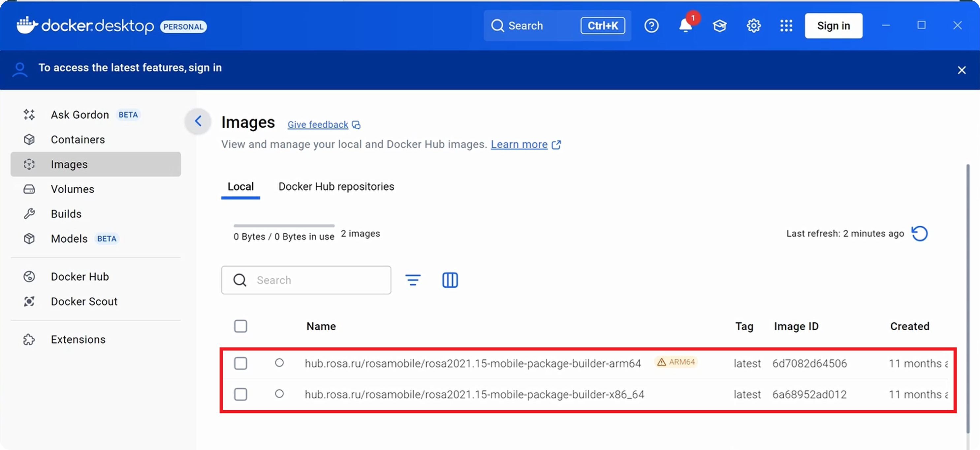
Task: Collapse the sidebar with the chevron
Action: click(198, 121)
